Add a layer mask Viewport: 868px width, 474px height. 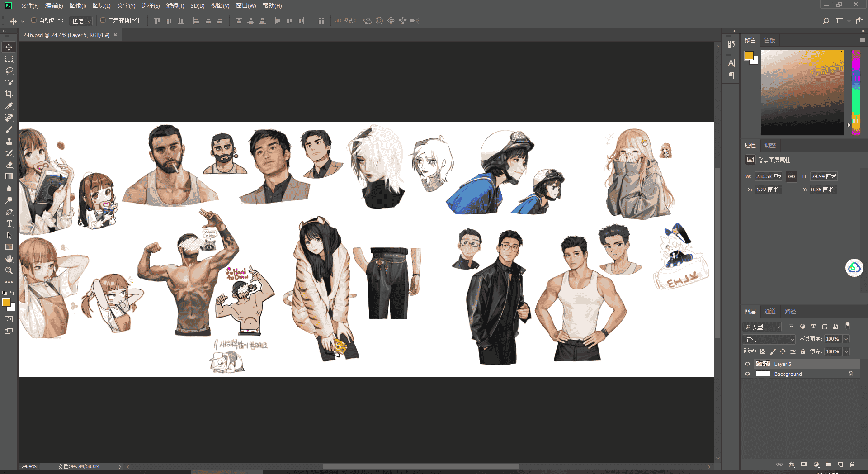pos(803,465)
